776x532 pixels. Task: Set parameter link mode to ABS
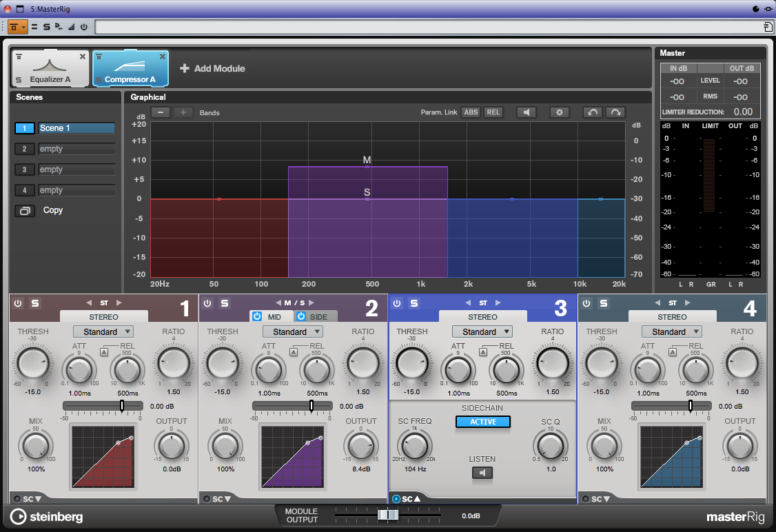(x=471, y=112)
